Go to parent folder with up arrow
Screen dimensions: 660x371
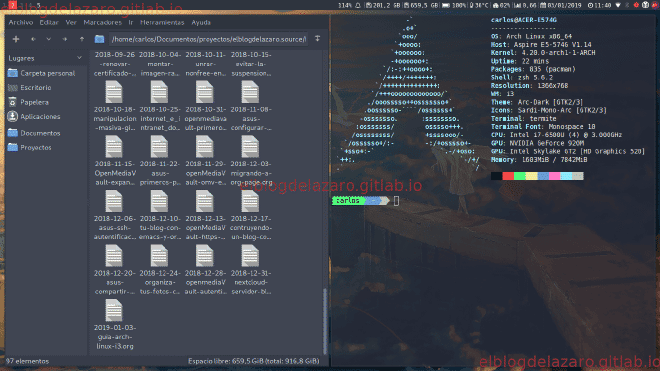[x=82, y=39]
